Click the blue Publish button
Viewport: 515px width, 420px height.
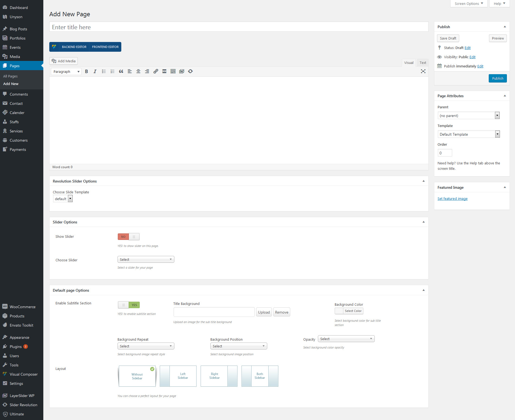coord(497,78)
